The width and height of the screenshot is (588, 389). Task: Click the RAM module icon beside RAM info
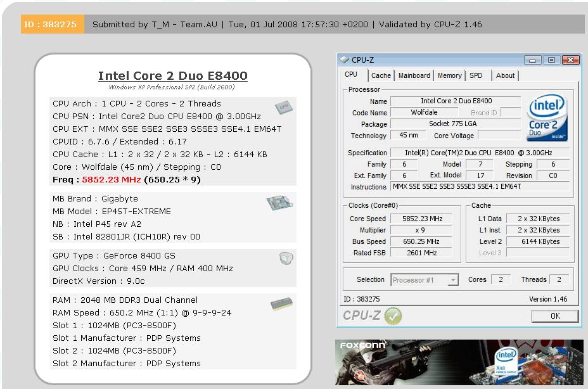281,303
